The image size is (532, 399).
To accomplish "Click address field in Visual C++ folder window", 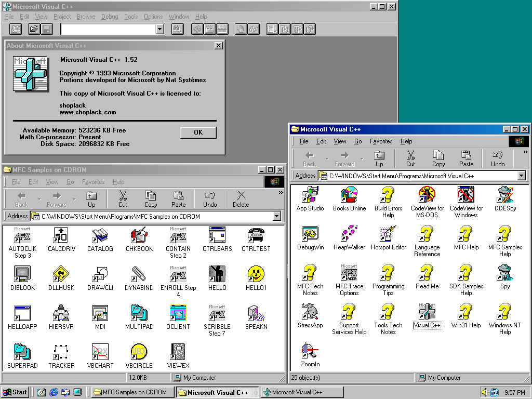I will click(422, 176).
